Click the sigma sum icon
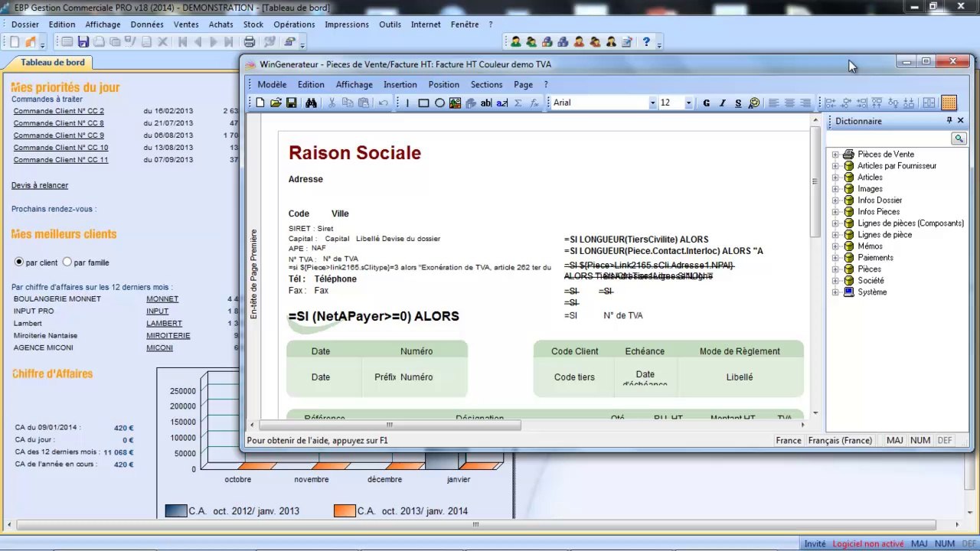Image resolution: width=980 pixels, height=551 pixels. [518, 103]
